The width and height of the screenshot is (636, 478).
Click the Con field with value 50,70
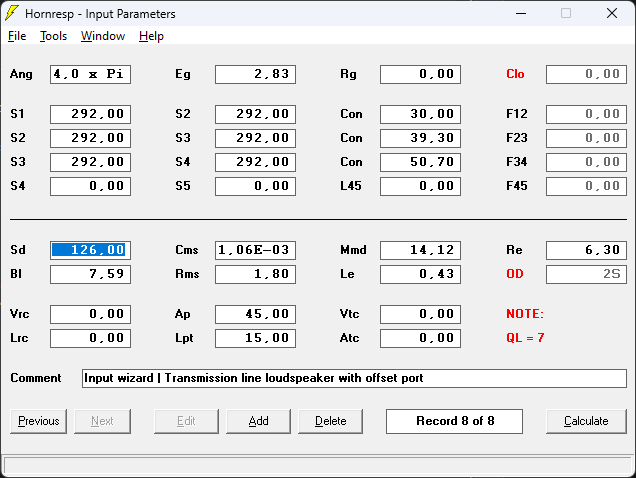(421, 162)
